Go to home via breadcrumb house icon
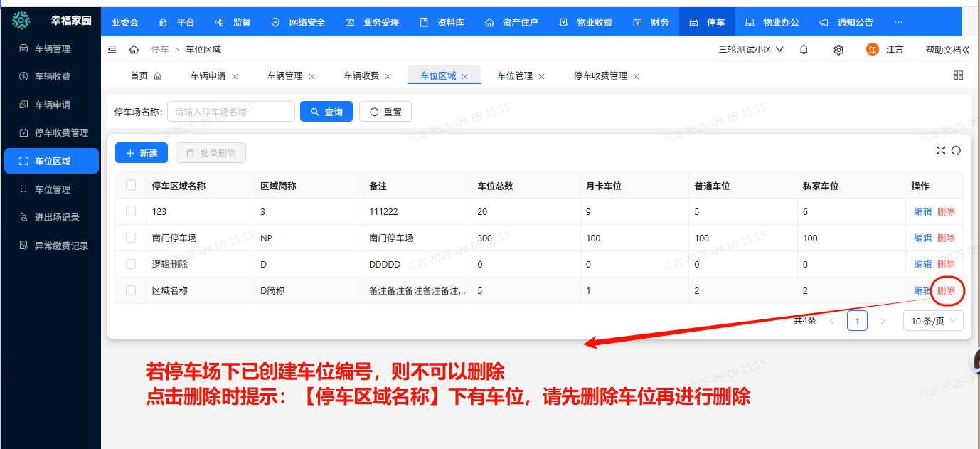 pyautogui.click(x=134, y=50)
